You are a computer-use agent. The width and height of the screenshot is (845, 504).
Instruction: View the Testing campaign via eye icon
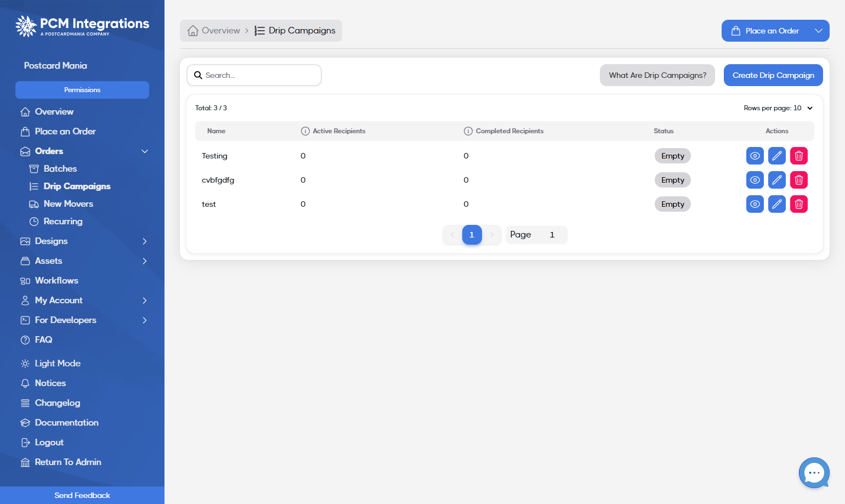coord(755,156)
